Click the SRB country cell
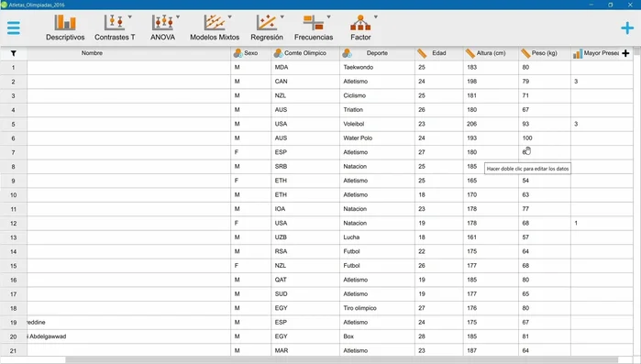The width and height of the screenshot is (641, 364). 305,166
